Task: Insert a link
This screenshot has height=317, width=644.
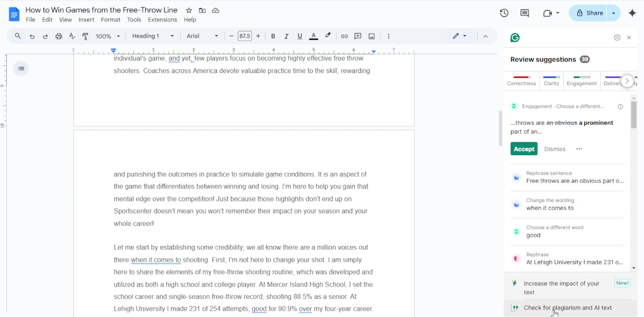Action: 345,36
